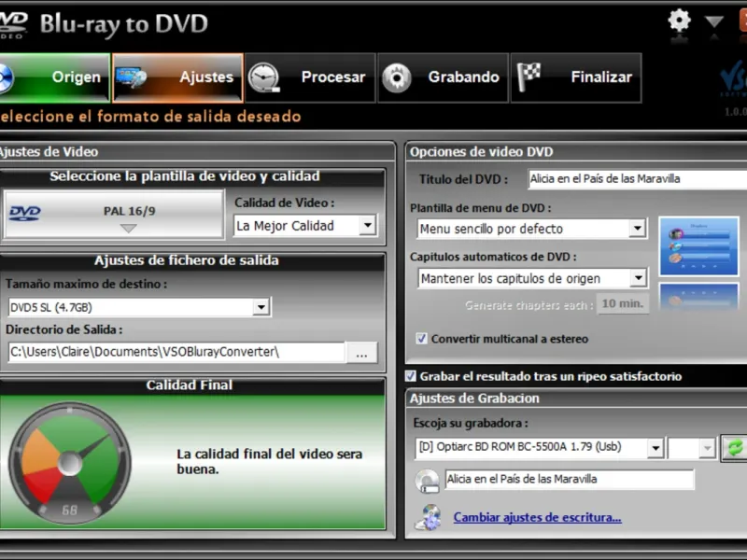The width and height of the screenshot is (747, 560).
Task: Open the DVD5 SL (4.7GB) size dropdown
Action: [x=261, y=307]
